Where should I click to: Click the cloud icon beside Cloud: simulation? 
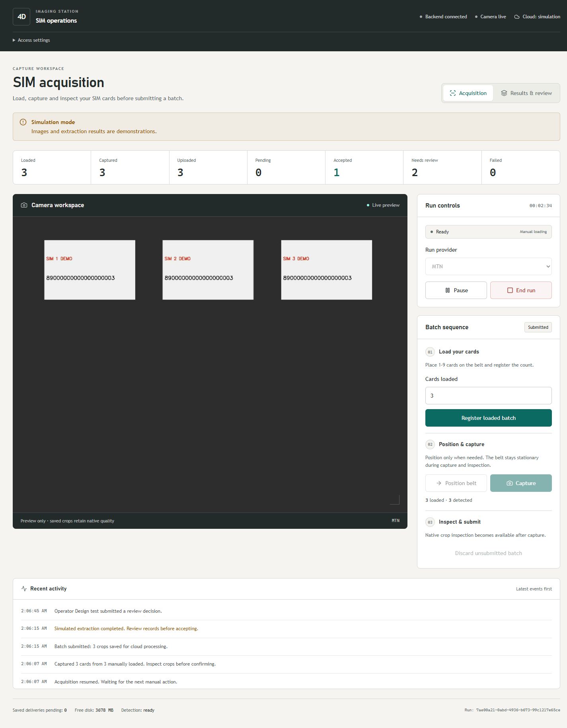coord(517,17)
